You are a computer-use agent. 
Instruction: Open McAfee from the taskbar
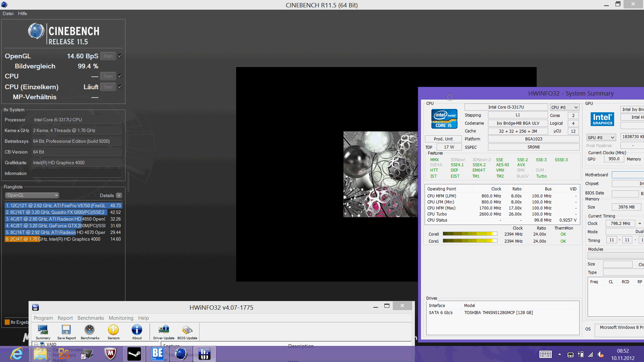click(x=111, y=354)
